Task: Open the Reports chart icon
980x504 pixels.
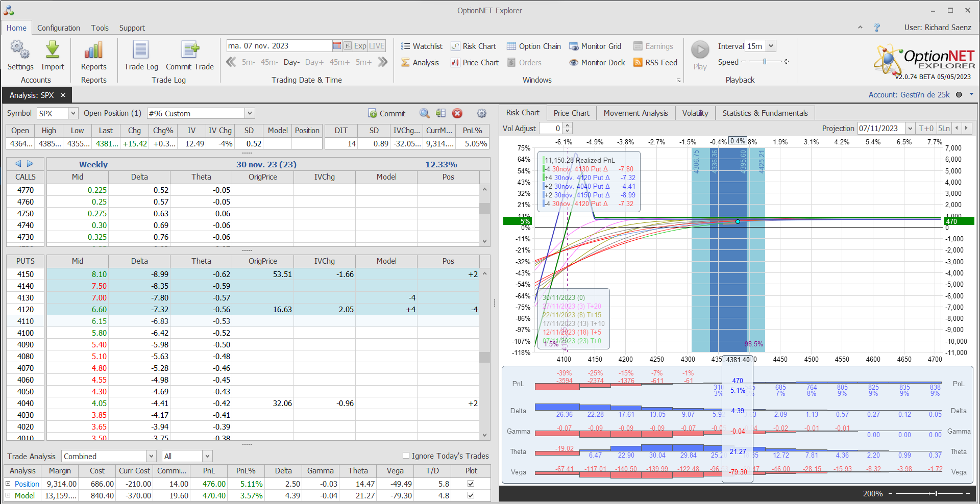Action: click(x=93, y=50)
